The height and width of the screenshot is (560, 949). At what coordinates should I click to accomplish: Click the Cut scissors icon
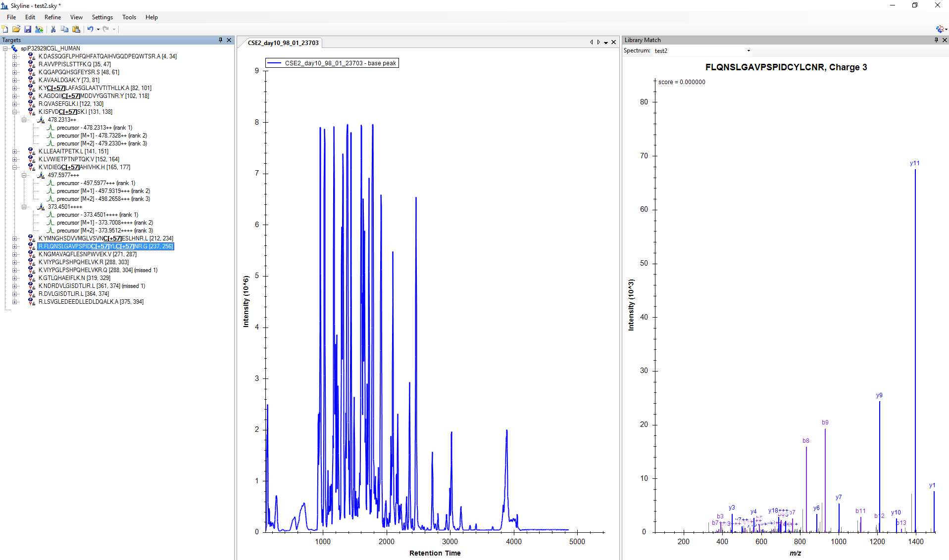pos(53,29)
